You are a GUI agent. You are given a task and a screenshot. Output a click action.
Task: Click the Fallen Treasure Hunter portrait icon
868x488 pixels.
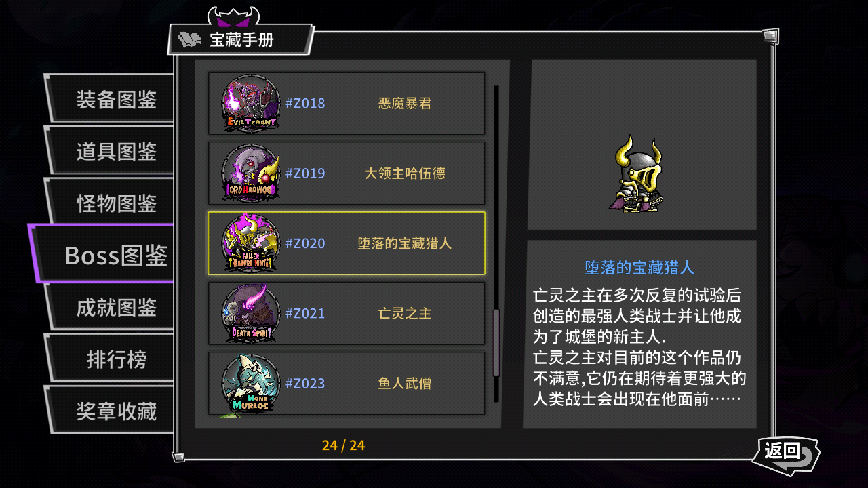[251, 243]
